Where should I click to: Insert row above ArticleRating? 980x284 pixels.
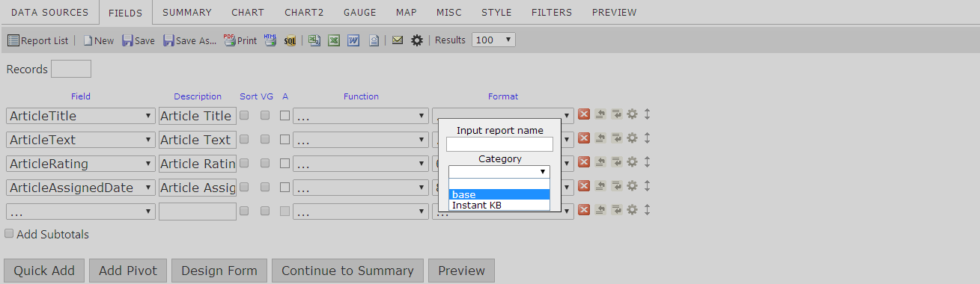pyautogui.click(x=600, y=162)
